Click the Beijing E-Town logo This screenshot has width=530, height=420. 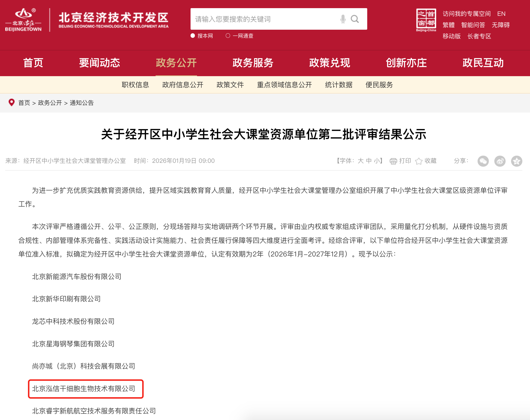coord(23,20)
